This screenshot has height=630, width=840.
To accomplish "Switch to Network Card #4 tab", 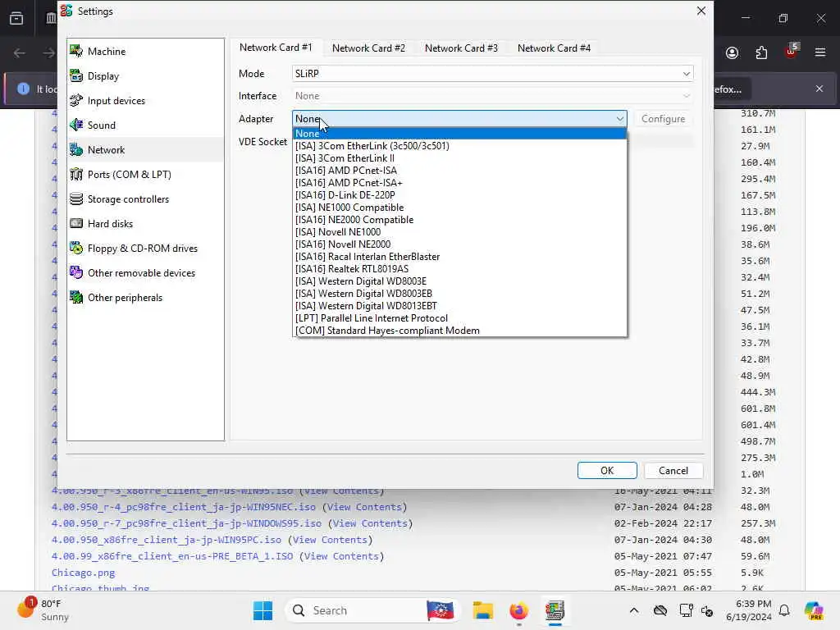I will pos(554,48).
